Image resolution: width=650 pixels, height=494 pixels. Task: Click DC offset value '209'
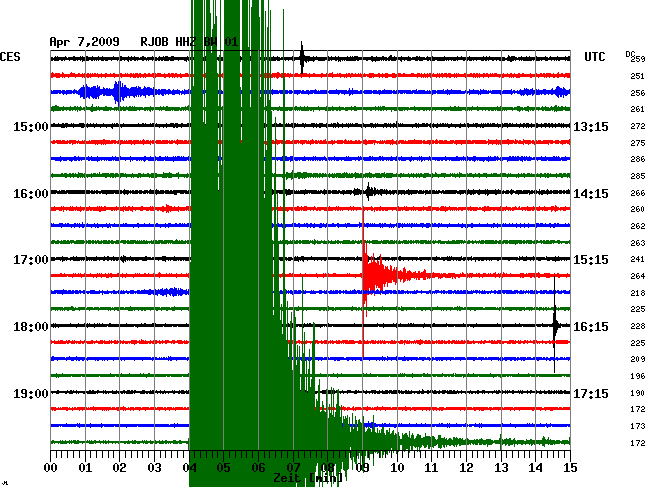(638, 359)
